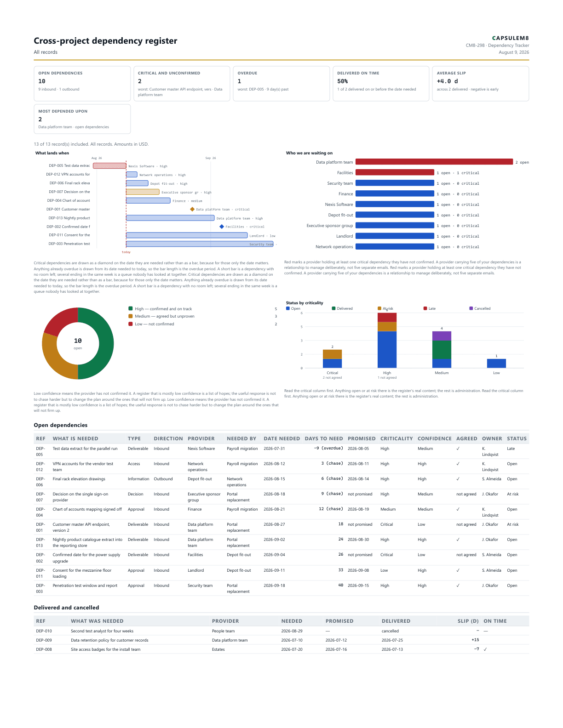Image resolution: width=563 pixels, height=728 pixels.
Task: Select the orange timeline bar for DEP-007 Decision
Action: pos(143,192)
